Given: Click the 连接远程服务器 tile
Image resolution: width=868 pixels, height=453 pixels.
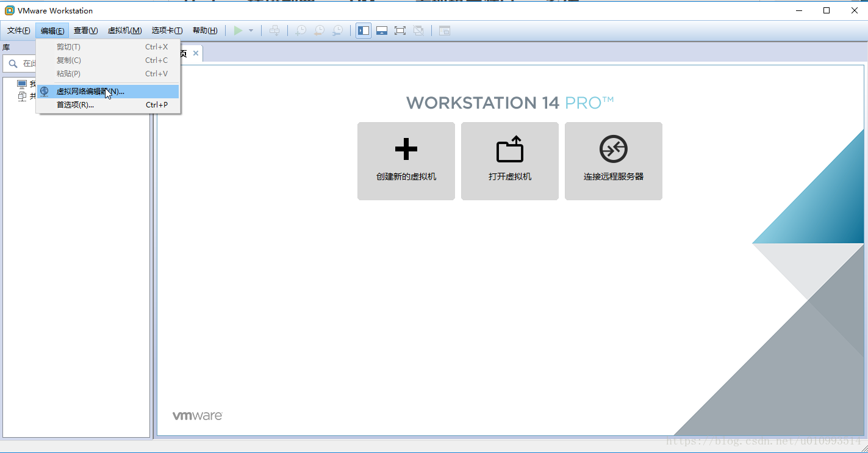Looking at the screenshot, I should click(614, 161).
